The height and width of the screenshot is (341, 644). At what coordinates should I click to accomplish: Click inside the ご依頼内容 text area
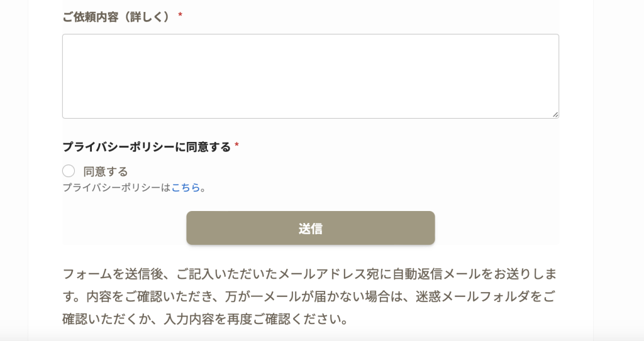tap(310, 76)
